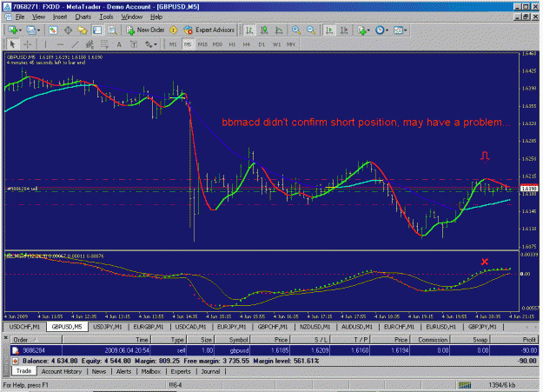Switch chart to MN timeframe

tap(291, 44)
